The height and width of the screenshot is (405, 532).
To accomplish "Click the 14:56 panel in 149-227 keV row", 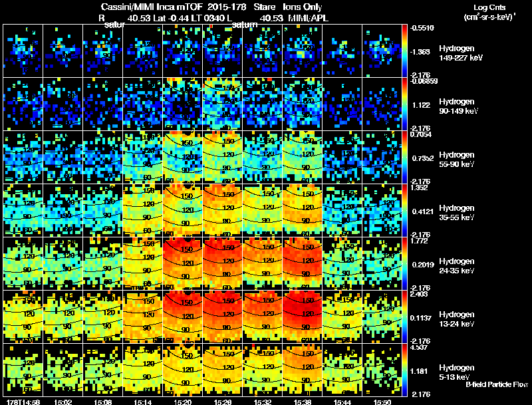I will (23, 51).
